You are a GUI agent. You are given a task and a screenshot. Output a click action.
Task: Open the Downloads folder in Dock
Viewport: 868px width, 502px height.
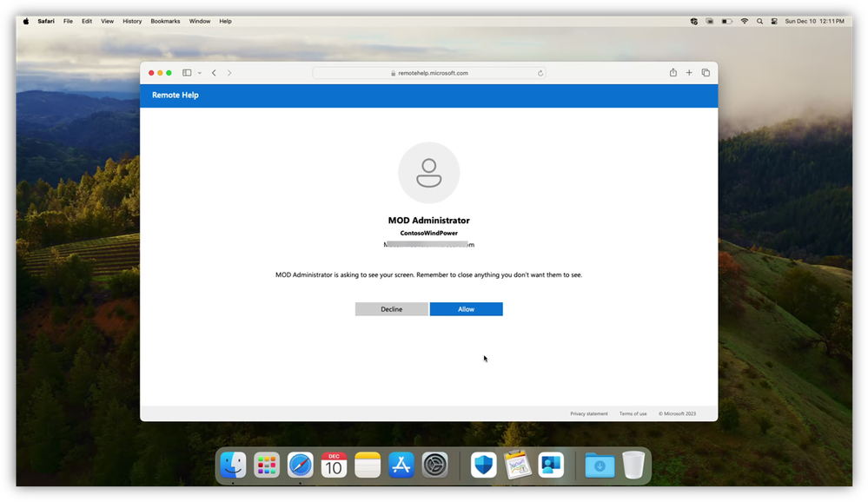[x=600, y=465]
